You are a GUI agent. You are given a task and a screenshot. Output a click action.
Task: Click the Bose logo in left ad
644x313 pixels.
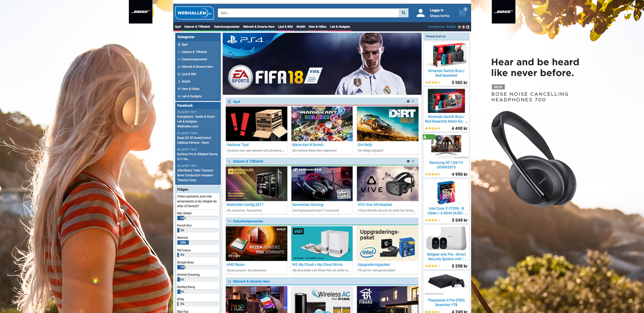141,12
